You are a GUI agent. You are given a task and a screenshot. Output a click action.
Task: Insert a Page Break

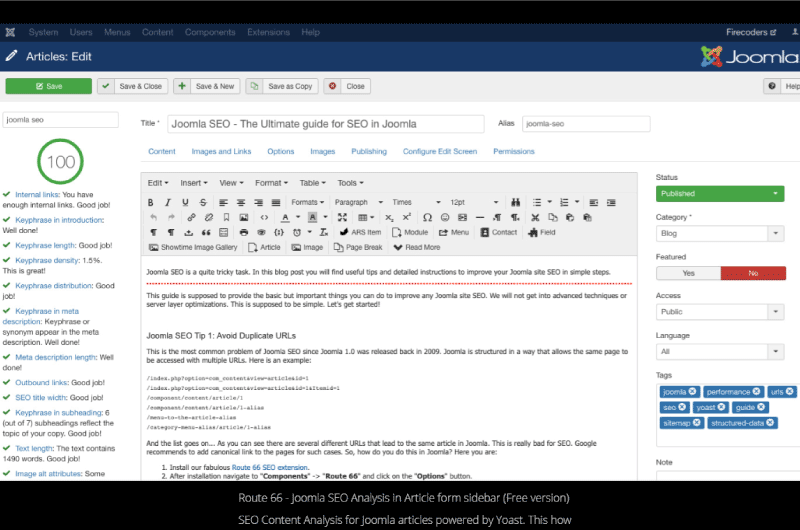(358, 247)
